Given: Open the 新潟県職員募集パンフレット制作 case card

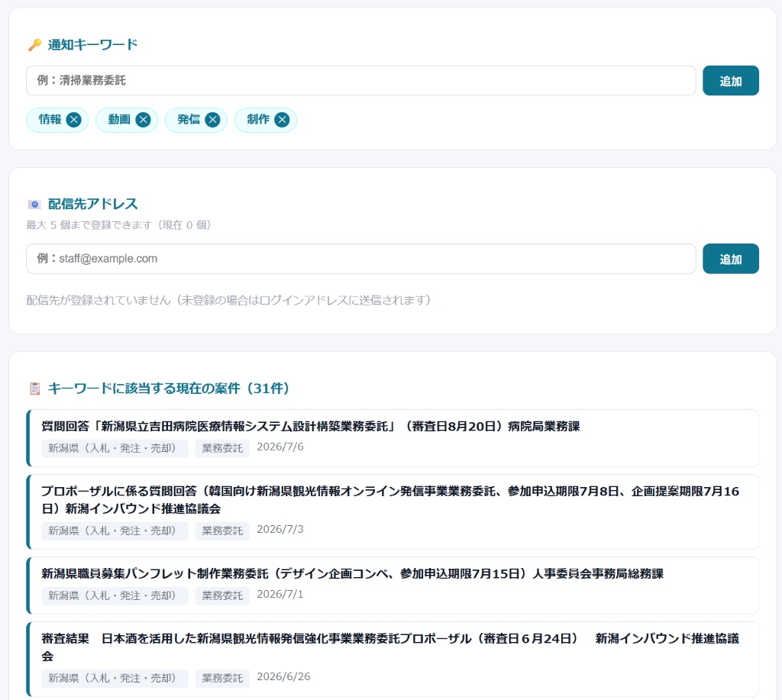Looking at the screenshot, I should point(393,585).
